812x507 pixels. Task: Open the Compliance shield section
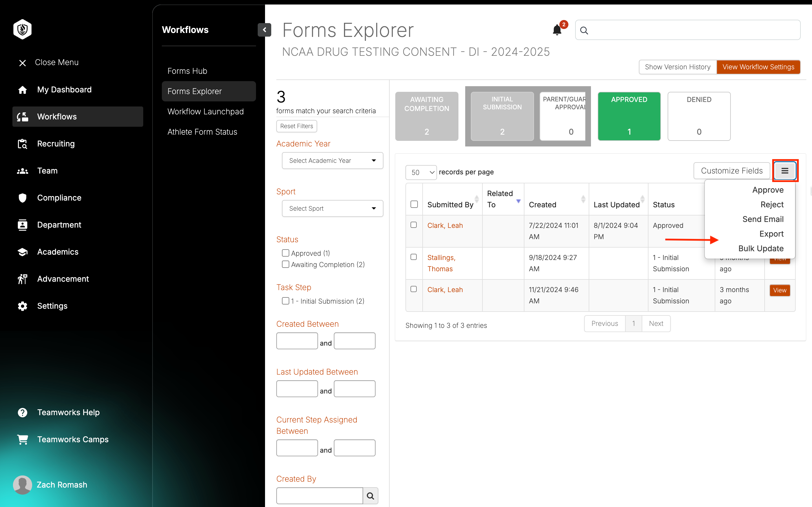tap(22, 198)
